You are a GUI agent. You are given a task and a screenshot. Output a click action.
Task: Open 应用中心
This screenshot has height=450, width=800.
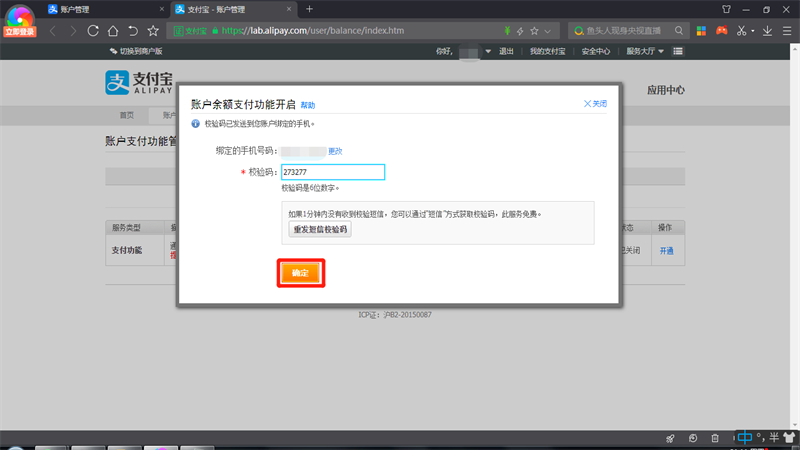(x=666, y=90)
